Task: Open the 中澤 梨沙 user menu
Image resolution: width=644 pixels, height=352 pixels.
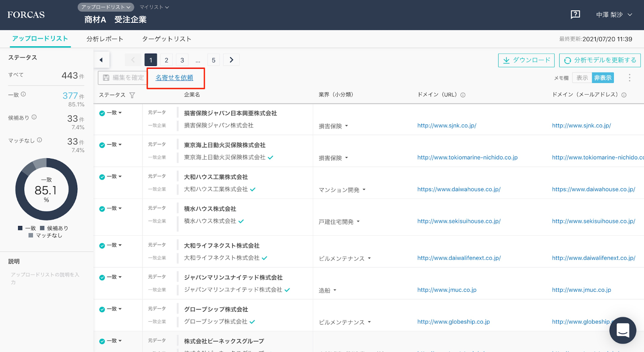Action: click(614, 14)
